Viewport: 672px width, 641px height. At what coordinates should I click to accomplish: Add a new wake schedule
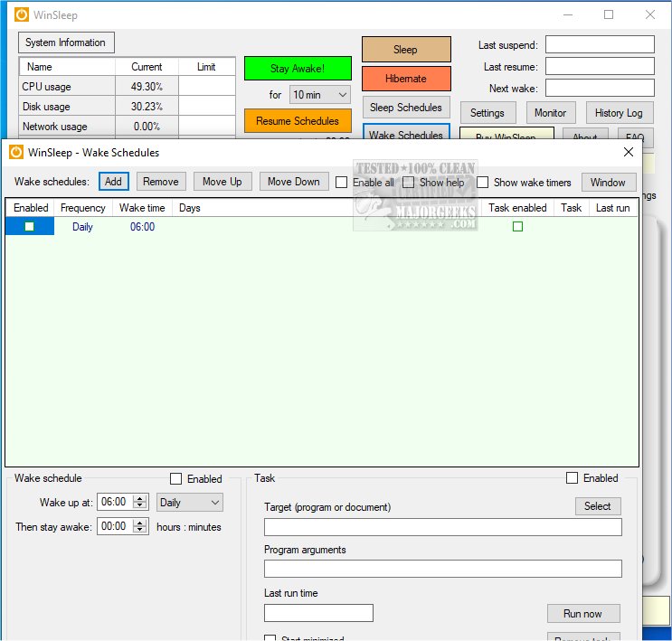click(x=114, y=182)
